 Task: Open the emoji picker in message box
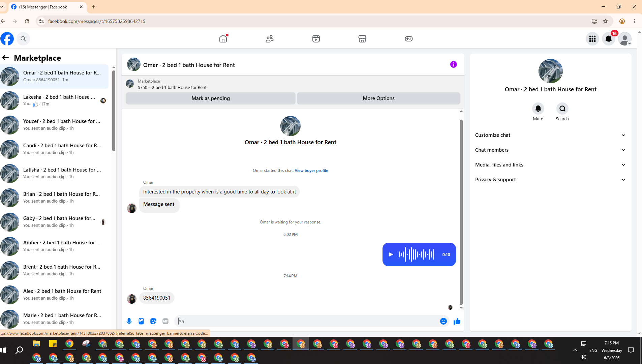coord(444,321)
